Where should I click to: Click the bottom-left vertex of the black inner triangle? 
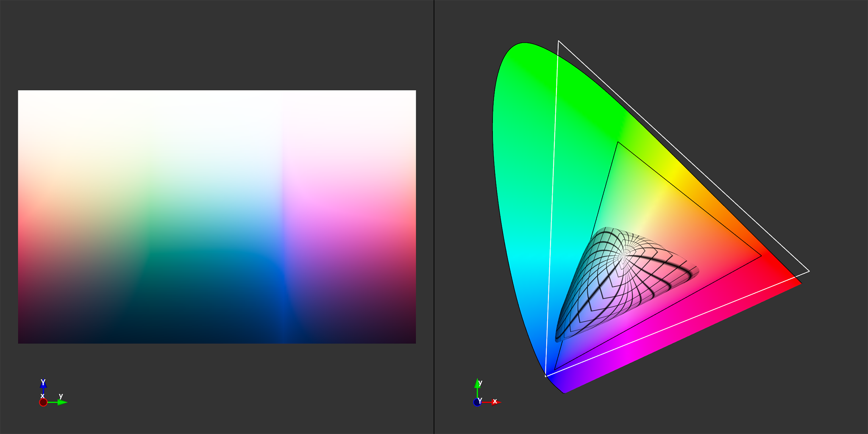click(x=555, y=370)
